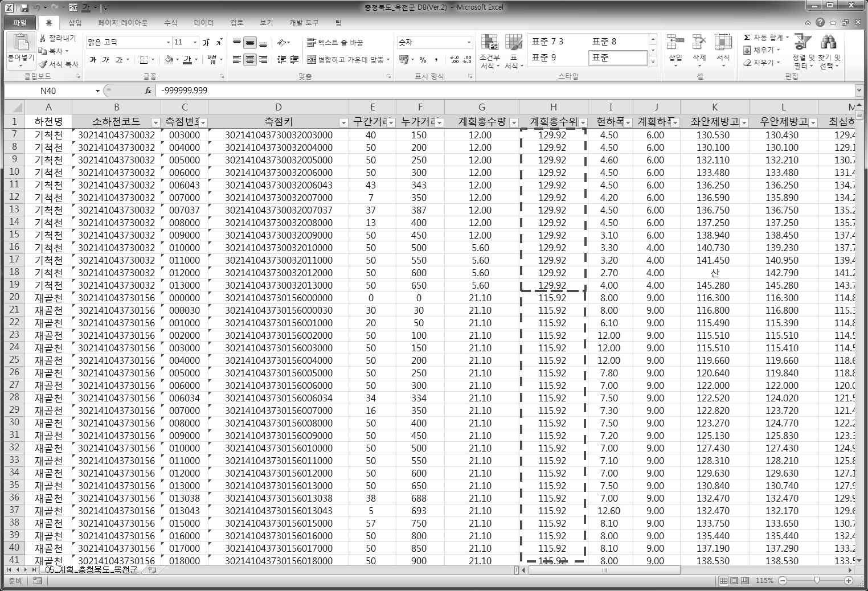This screenshot has height=591, width=868.
Task: Toggle center horizontal alignment button
Action: click(x=250, y=59)
